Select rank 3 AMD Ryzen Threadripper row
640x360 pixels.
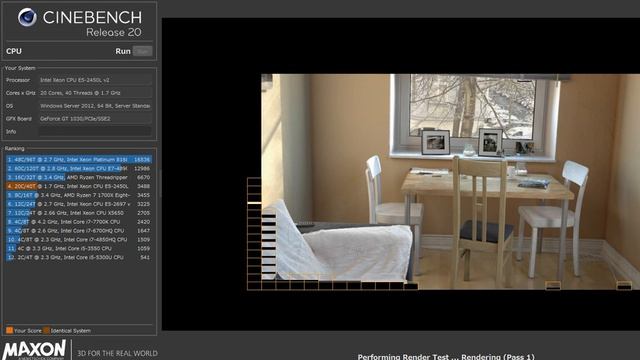tap(78, 178)
